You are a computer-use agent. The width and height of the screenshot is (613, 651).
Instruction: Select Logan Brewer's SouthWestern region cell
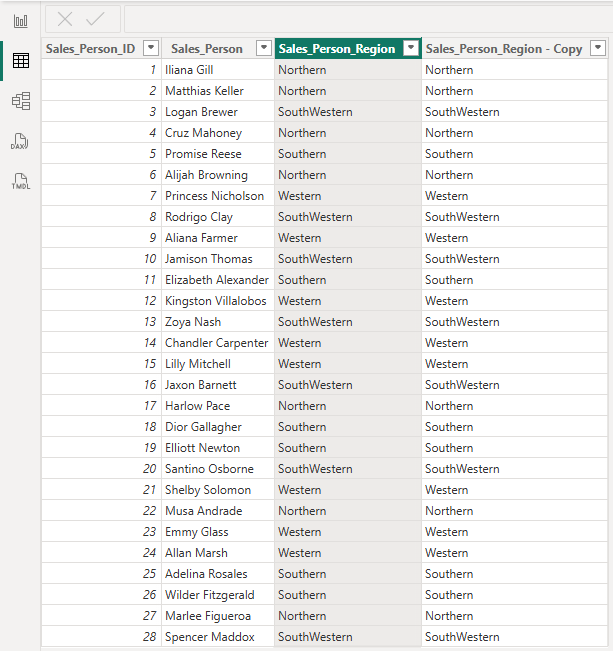(x=348, y=112)
